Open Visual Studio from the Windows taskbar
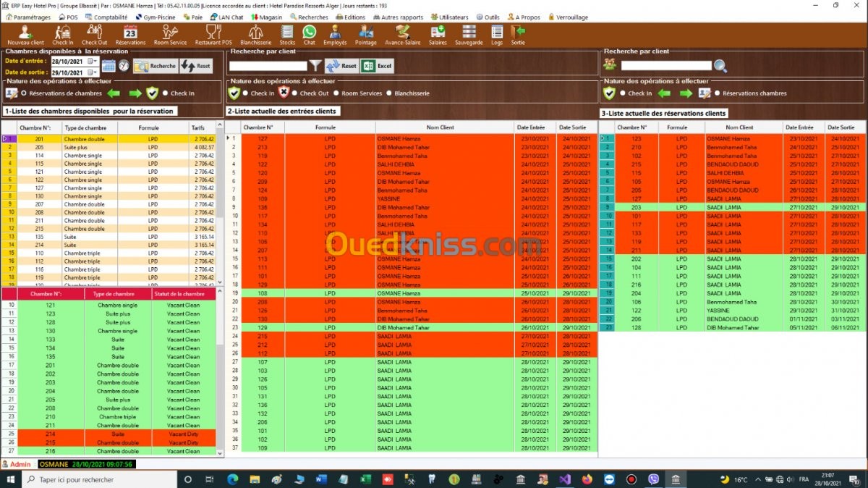This screenshot has height=488, width=868. point(565,479)
